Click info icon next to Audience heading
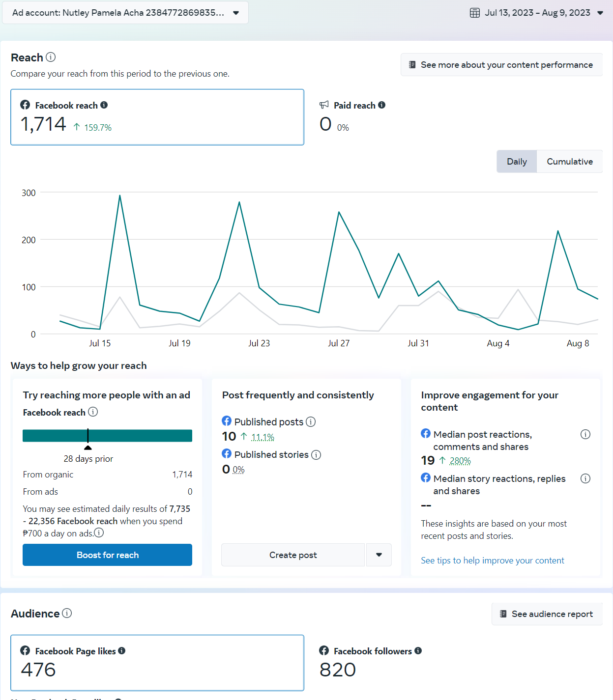 click(x=67, y=613)
